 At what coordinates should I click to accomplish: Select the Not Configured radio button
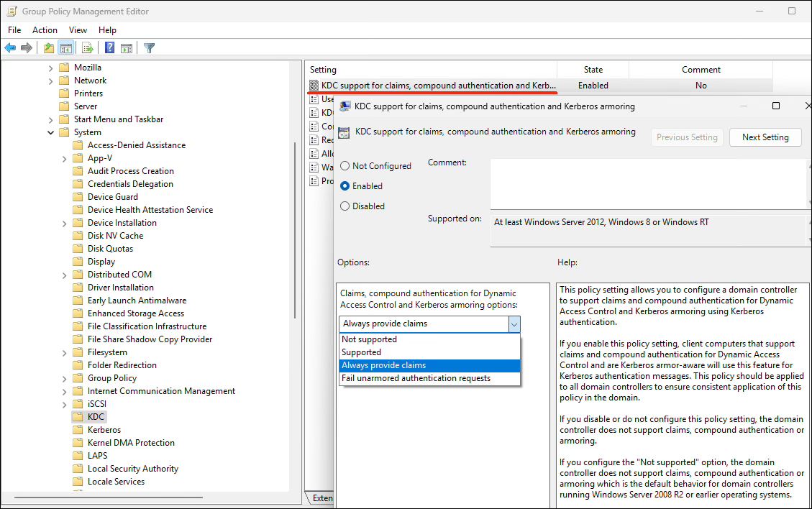pos(345,165)
